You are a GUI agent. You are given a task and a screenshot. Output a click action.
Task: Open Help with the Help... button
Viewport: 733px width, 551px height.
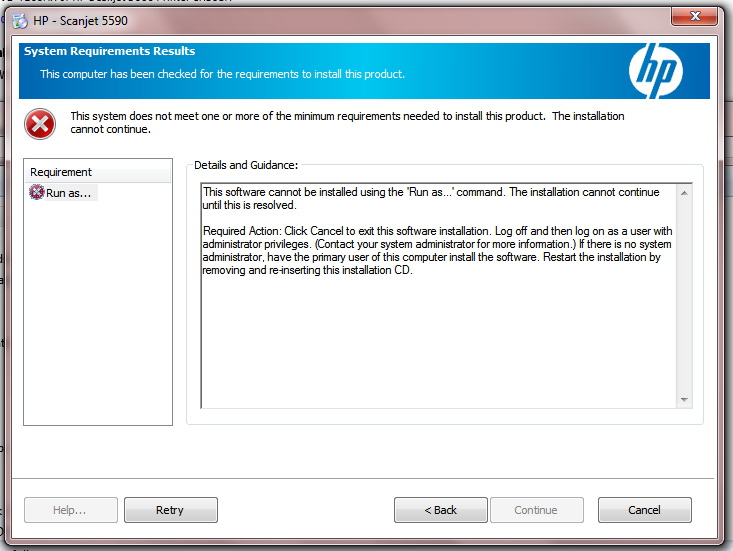(70, 510)
